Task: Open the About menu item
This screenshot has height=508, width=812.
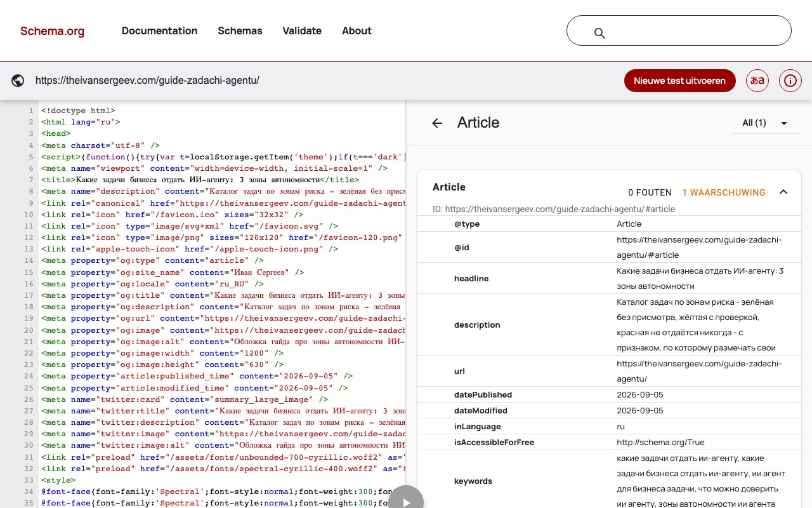Action: click(357, 30)
